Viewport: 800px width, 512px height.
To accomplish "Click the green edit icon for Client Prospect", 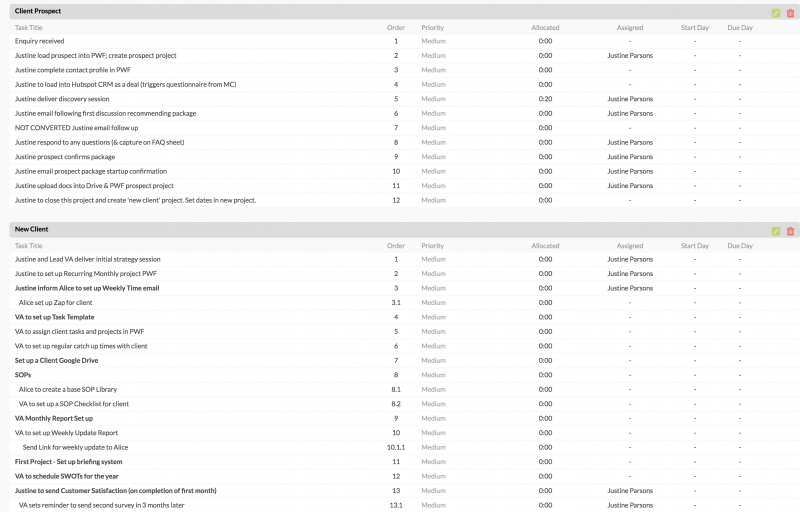I will point(776,13).
